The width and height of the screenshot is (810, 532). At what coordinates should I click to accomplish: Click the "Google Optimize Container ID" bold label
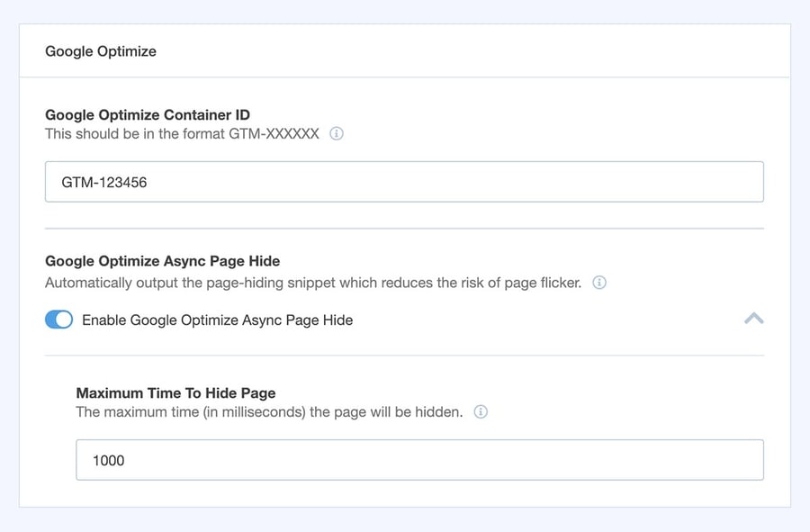point(148,115)
